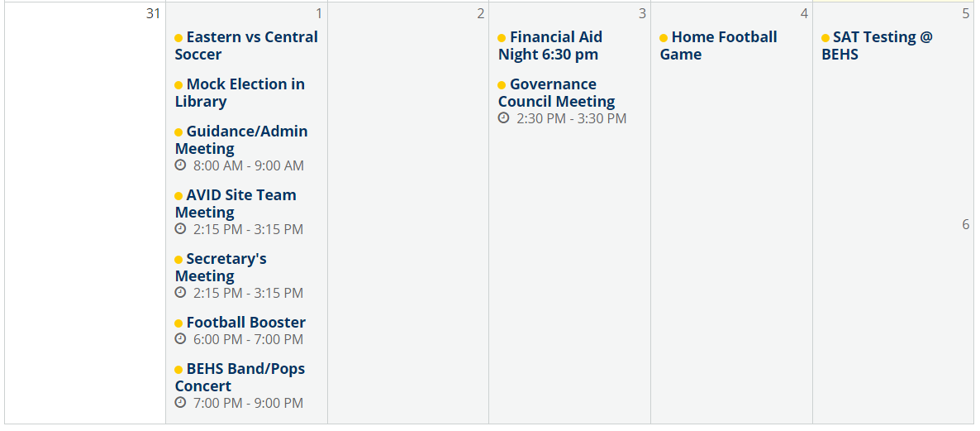
Task: Open BEHS Band/Pops Concert event
Action: click(x=240, y=377)
